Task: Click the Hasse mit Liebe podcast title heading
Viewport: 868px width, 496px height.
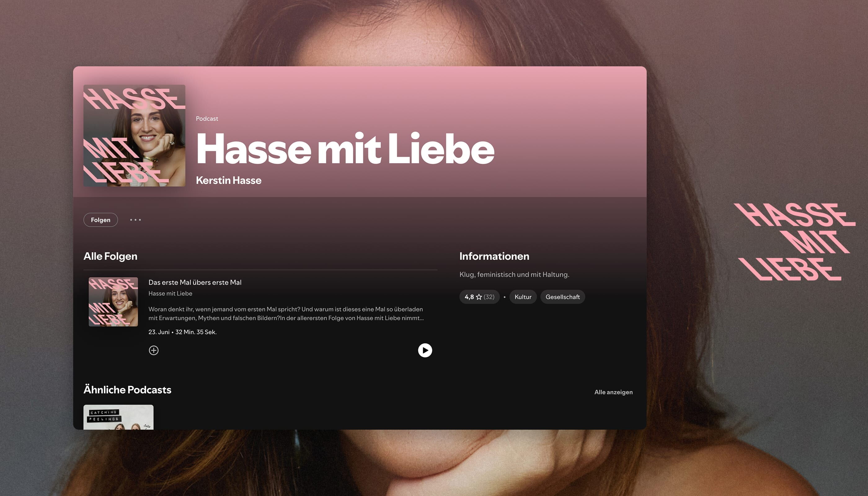Action: tap(345, 148)
